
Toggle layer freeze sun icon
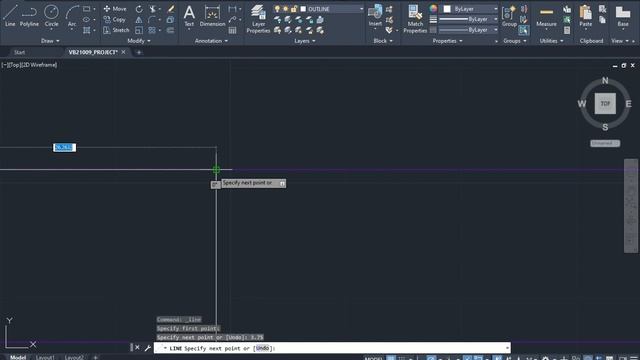[x=285, y=9]
